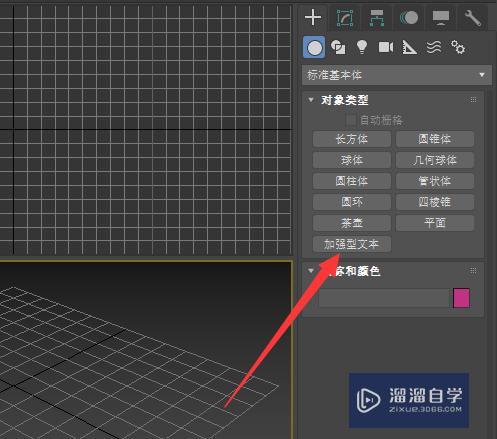Click the 圆锥体 button
This screenshot has width=497, height=439.
click(x=435, y=139)
